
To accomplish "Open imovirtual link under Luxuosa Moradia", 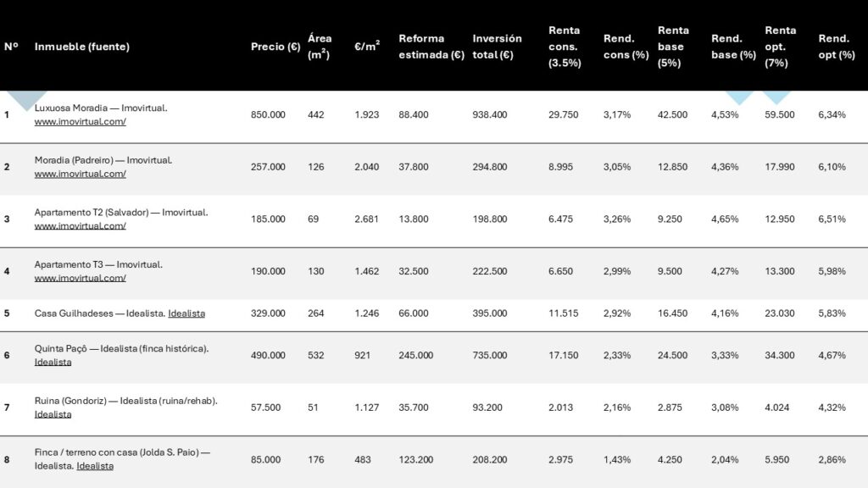I will [80, 122].
